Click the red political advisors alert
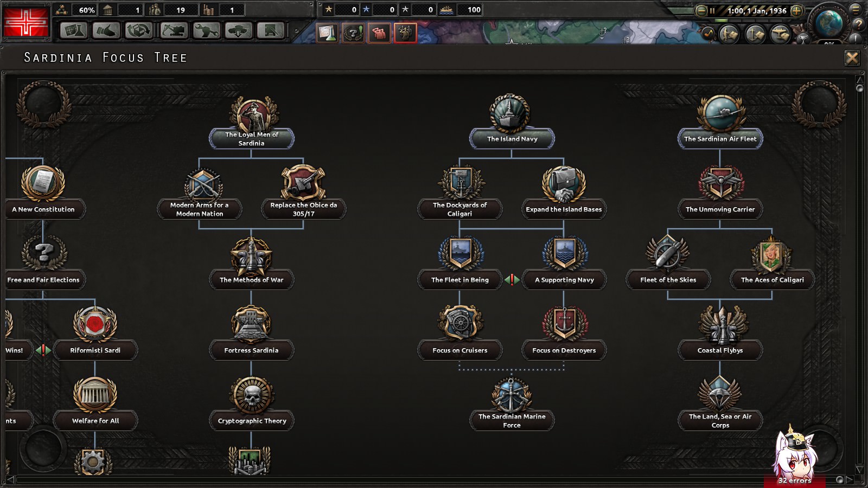Viewport: 868px width, 488px height. tap(379, 33)
